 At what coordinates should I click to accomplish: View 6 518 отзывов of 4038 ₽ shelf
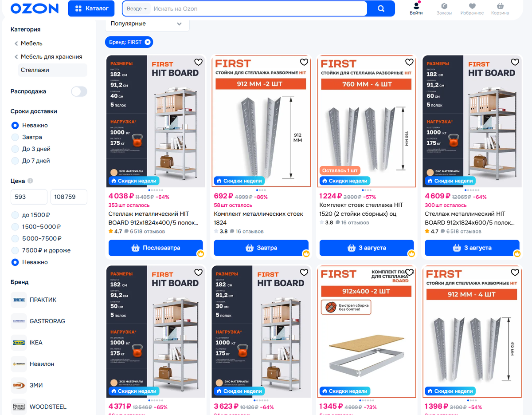pyautogui.click(x=145, y=231)
